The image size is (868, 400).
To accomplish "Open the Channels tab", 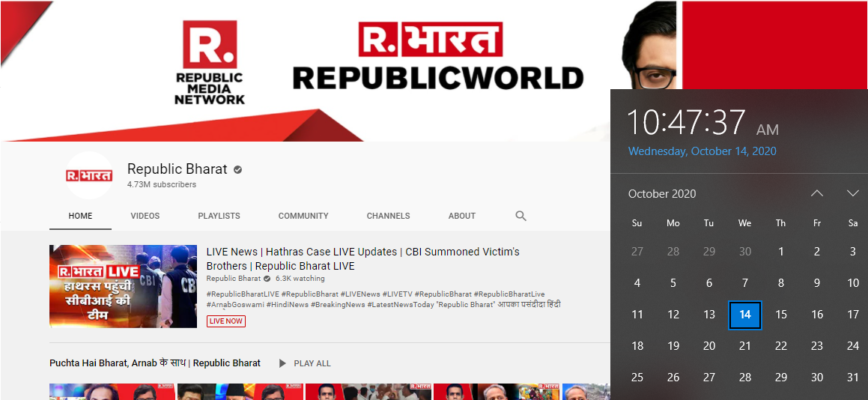I will pos(388,216).
